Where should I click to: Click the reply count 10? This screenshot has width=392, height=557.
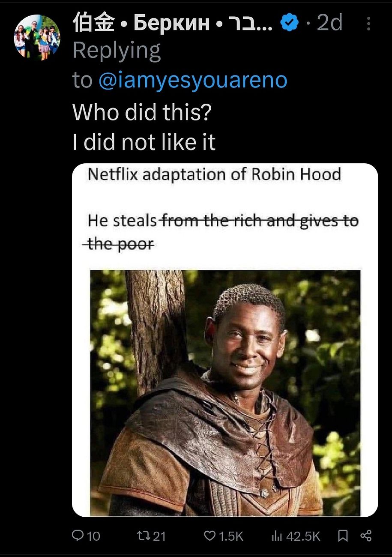93,536
